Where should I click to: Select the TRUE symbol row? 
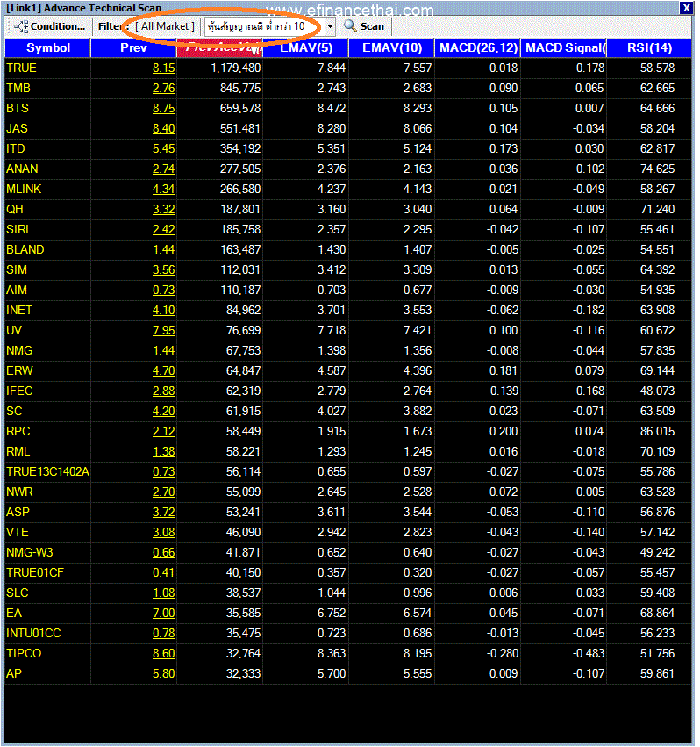(347, 68)
